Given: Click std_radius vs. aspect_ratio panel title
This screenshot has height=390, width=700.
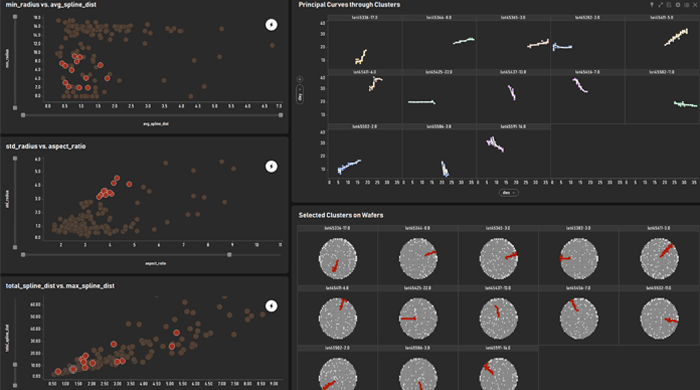Looking at the screenshot, I should (x=46, y=146).
